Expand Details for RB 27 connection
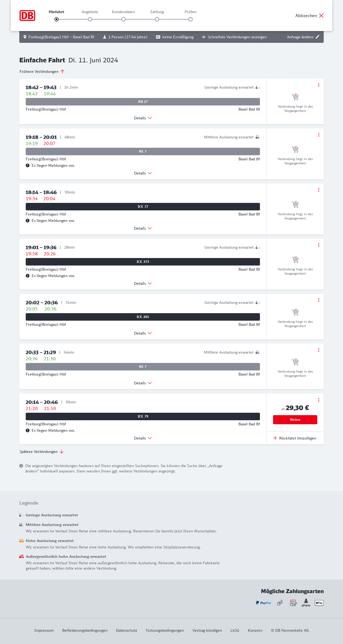Viewport: 343px width, 644px height. coord(143,118)
